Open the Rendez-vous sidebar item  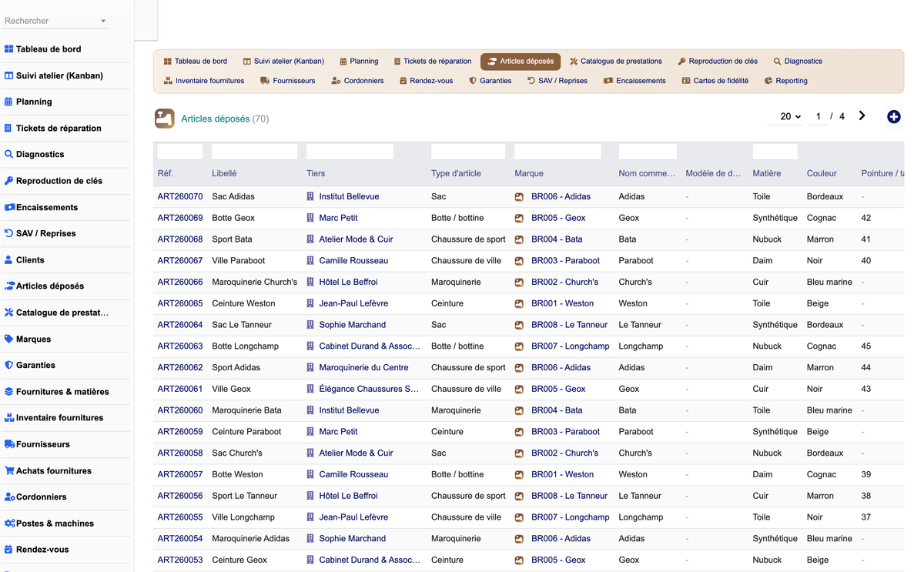click(x=42, y=550)
